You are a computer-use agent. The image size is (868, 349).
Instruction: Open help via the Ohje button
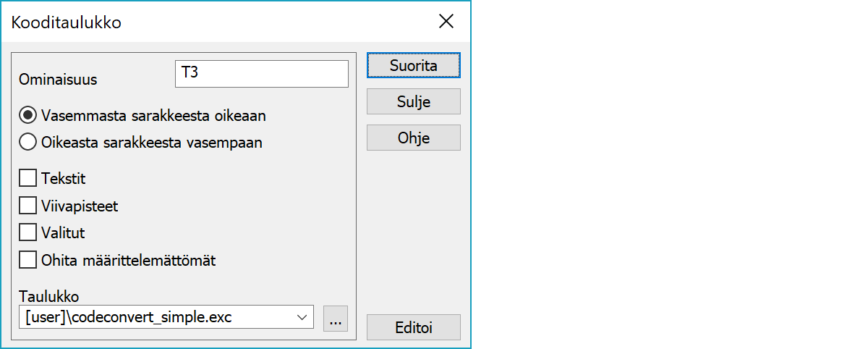414,138
